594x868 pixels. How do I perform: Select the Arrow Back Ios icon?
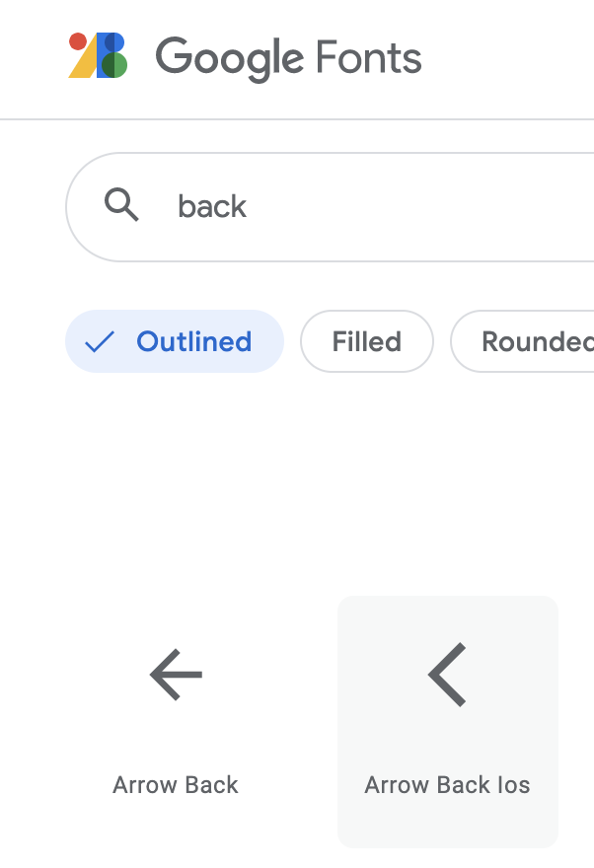click(x=447, y=675)
